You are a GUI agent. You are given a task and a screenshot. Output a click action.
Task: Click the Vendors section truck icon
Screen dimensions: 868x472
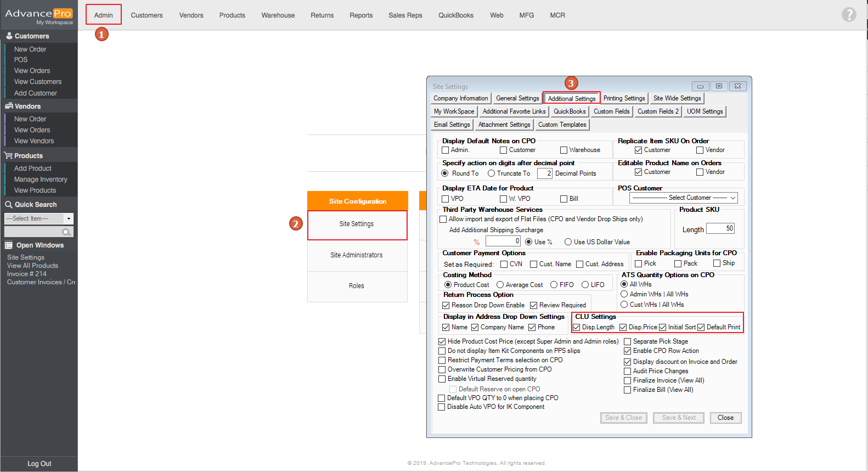[9, 106]
